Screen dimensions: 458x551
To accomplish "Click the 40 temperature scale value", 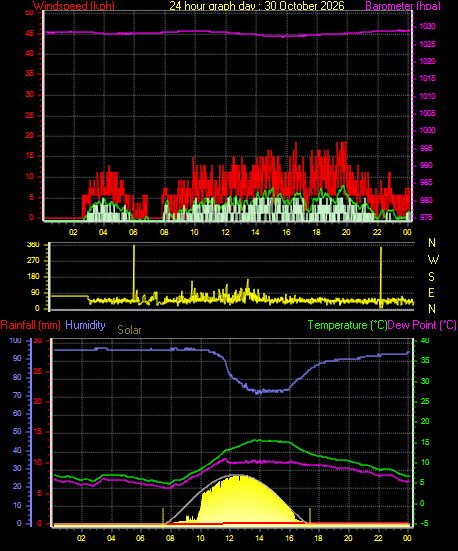I will 425,341.
